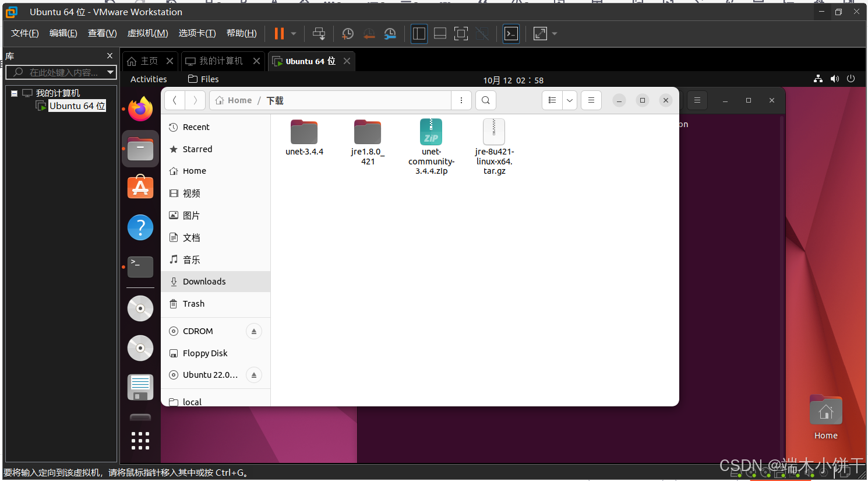Viewport: 868px width, 481px height.
Task: Open the floppy disk icon in dock
Action: [140, 387]
